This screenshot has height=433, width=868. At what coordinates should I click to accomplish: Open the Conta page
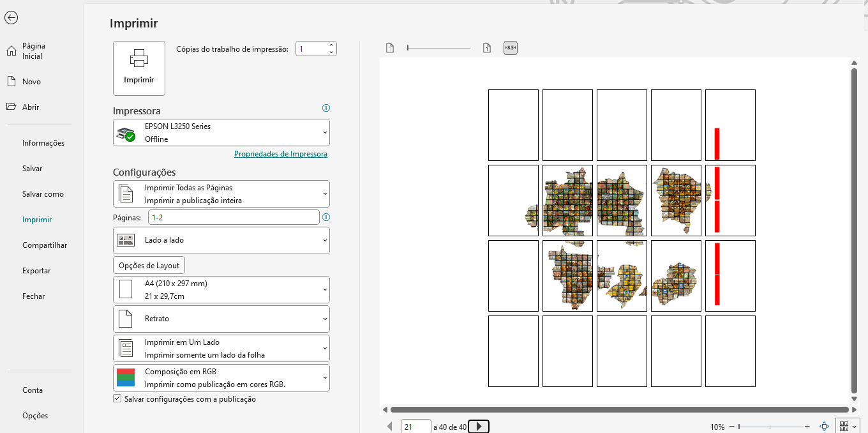click(x=33, y=390)
